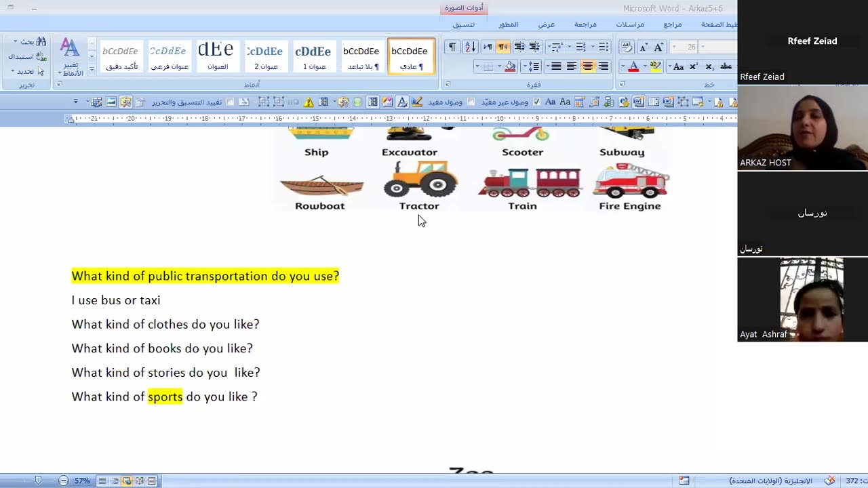
Task: Click the Sort A-Z button
Action: click(469, 47)
